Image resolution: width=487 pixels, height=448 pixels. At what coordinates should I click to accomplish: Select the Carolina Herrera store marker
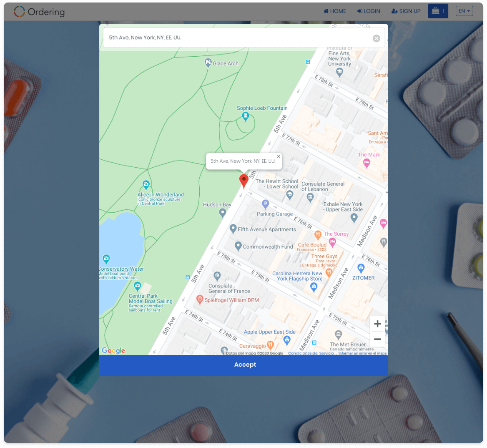pos(314,287)
